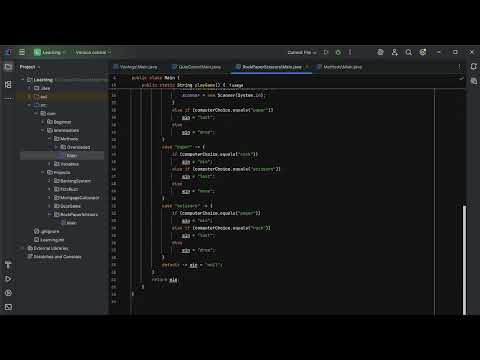Screen dimensions: 480x360
Task: Select the Learning.iml file
Action: coord(49,240)
